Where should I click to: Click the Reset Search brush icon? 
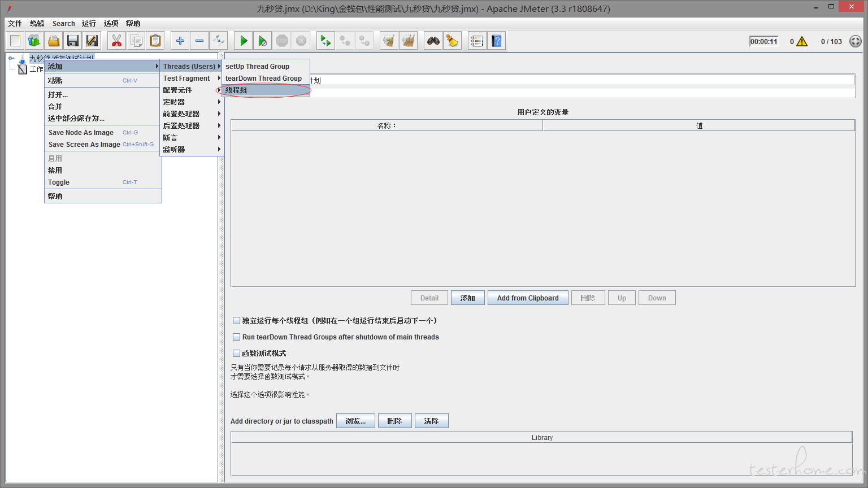pyautogui.click(x=453, y=41)
